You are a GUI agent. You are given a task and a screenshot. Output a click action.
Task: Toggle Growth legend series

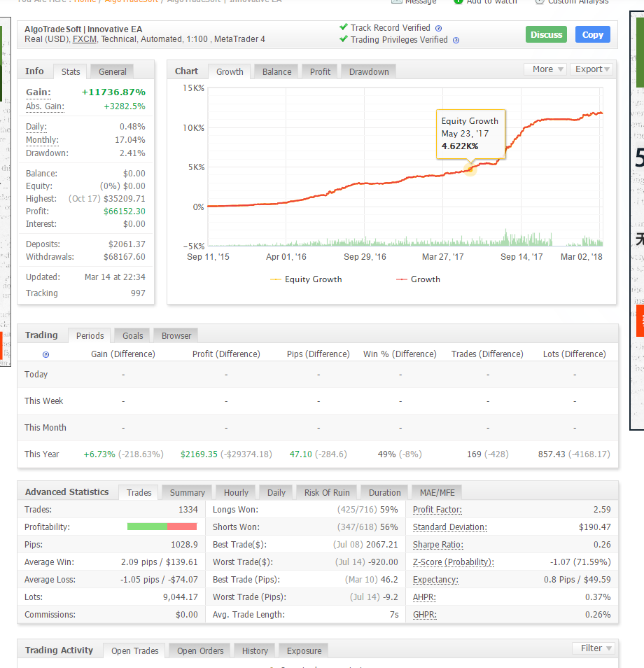419,279
